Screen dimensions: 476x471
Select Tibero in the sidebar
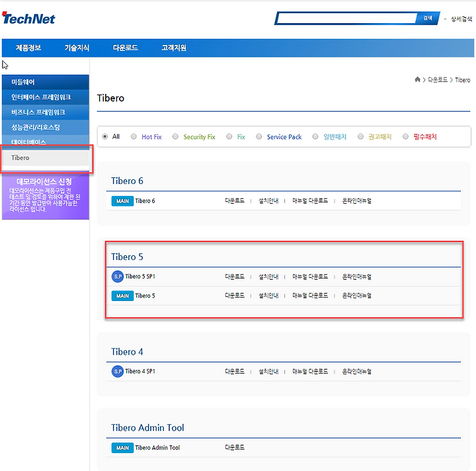[x=46, y=158]
